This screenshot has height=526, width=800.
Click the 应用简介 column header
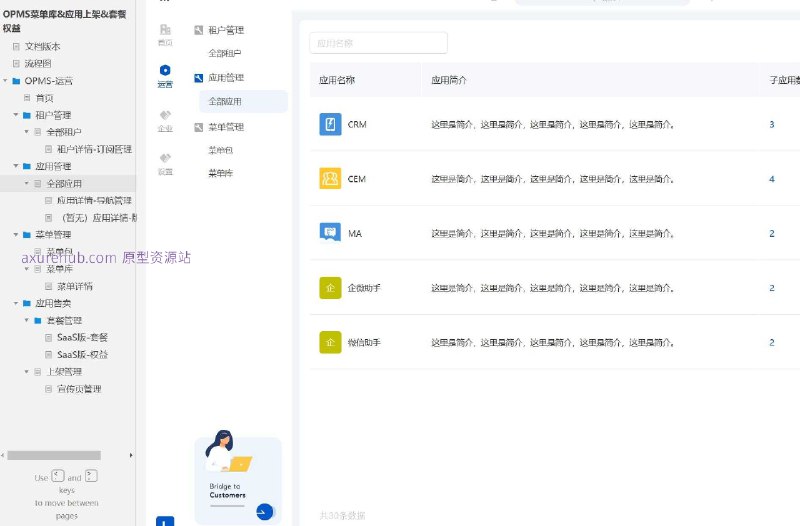[x=448, y=80]
